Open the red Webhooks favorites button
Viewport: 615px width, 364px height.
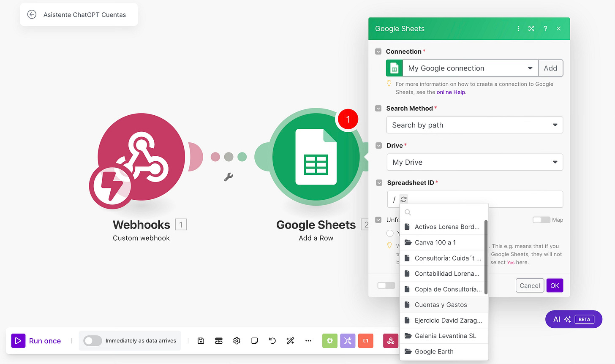tap(391, 341)
